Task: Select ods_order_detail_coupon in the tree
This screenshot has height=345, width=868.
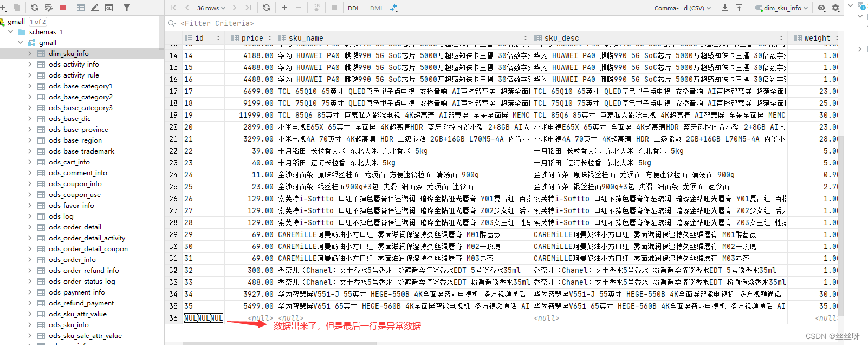Action: pyautogui.click(x=88, y=249)
